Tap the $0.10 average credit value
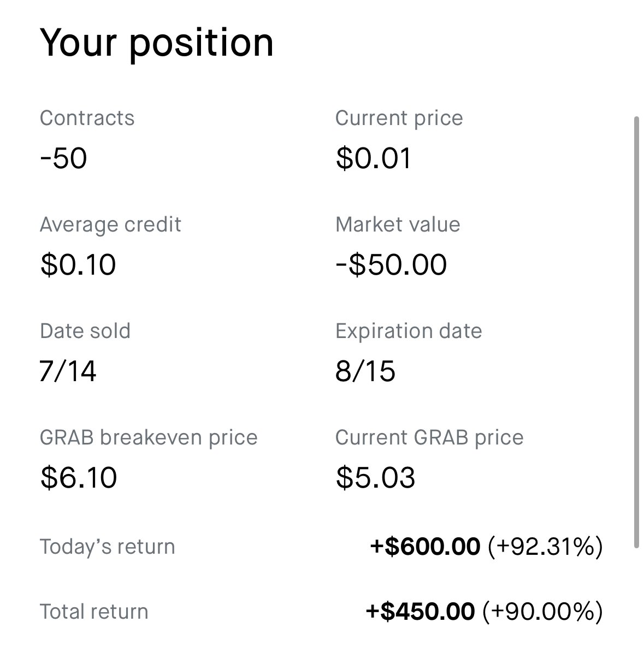Screen dimensions: 644x652 point(78,264)
